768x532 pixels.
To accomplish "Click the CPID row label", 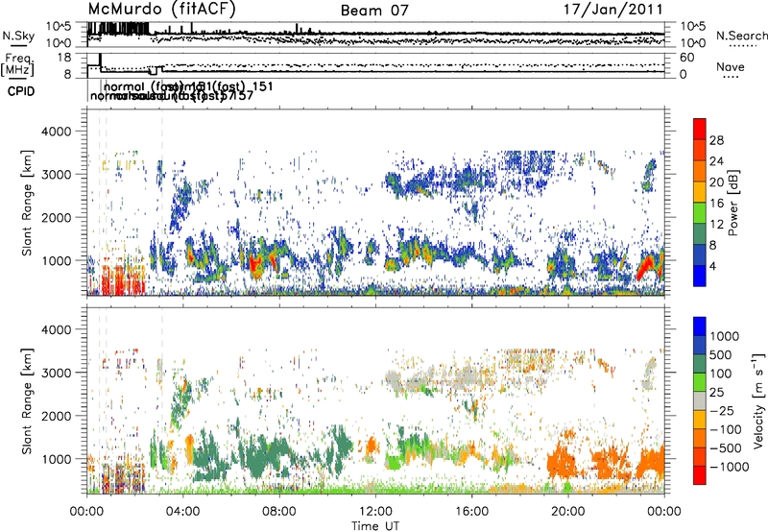I will (21, 91).
